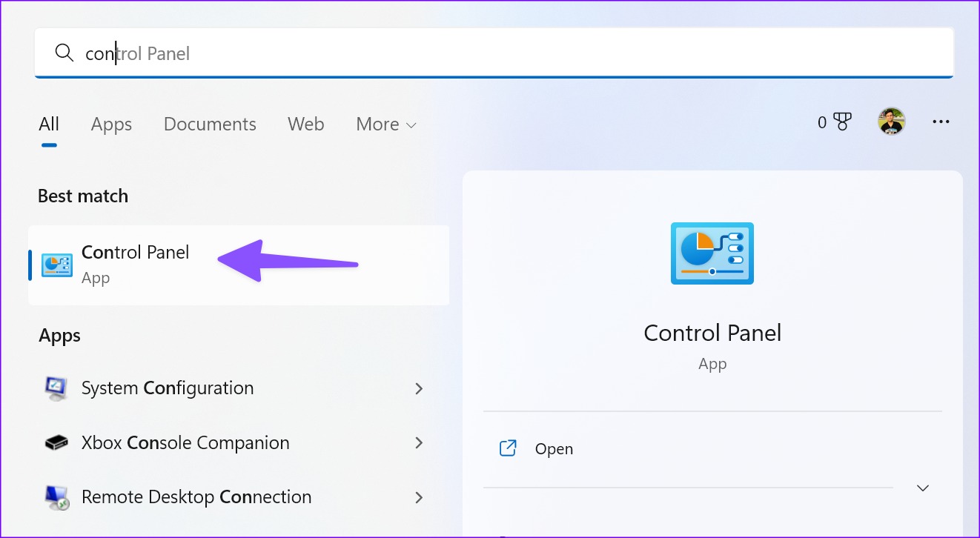The width and height of the screenshot is (980, 538).
Task: Launch the Xbox Console Companion app
Action: pos(185,442)
